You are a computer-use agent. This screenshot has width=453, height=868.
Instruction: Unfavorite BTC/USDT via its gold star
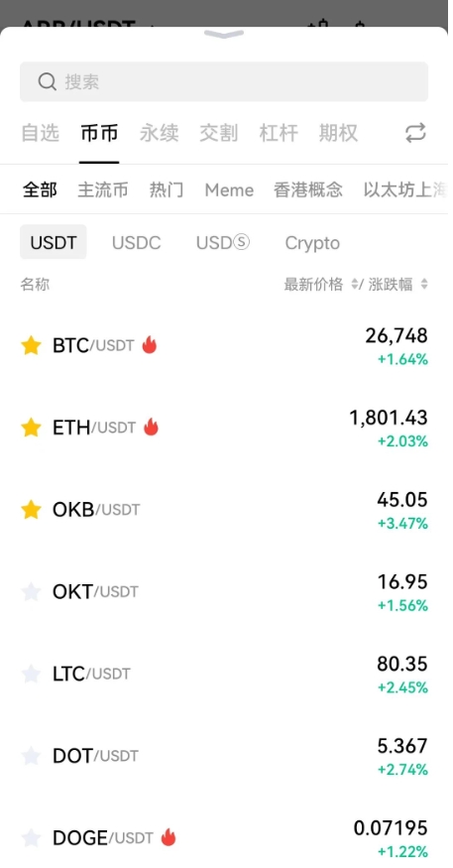[x=31, y=345]
